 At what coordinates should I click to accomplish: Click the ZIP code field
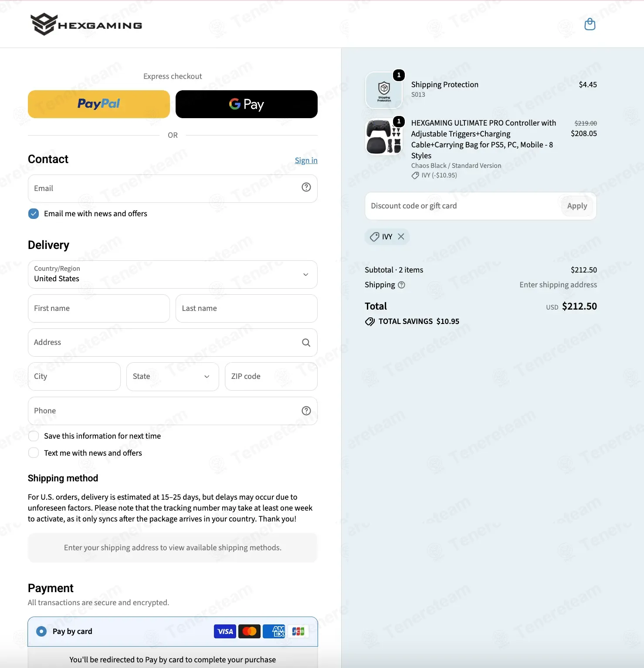(271, 377)
